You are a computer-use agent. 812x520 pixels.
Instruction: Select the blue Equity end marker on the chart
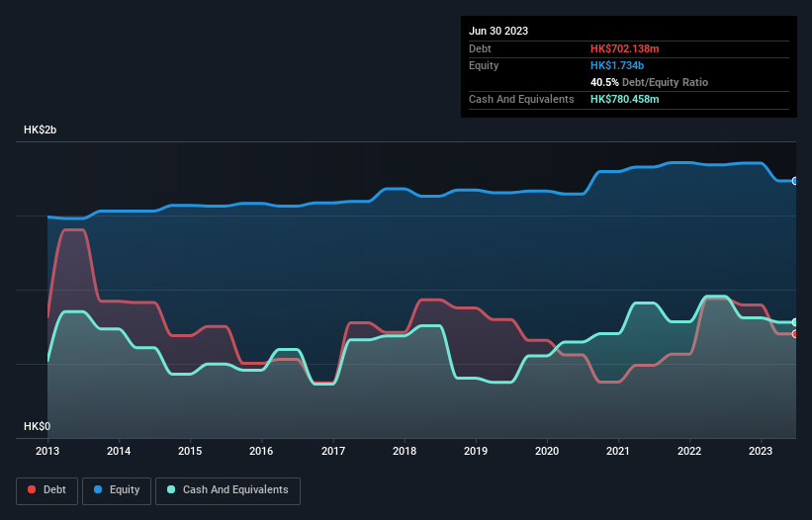tap(795, 181)
